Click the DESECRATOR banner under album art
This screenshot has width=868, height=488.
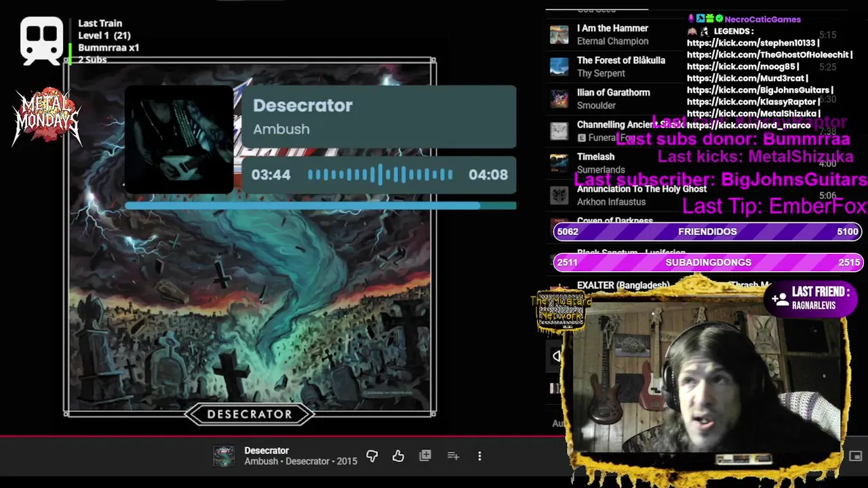(250, 414)
